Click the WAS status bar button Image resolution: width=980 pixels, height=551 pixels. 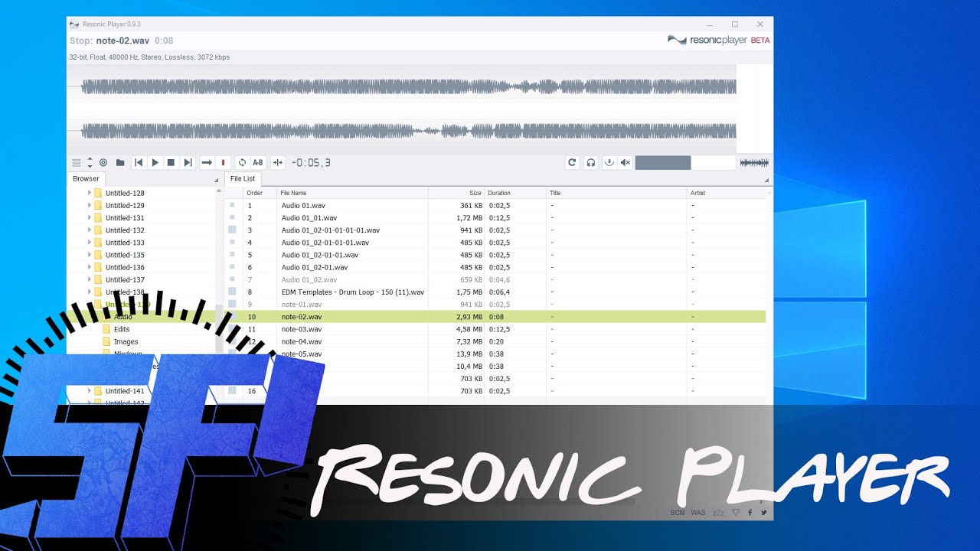click(x=698, y=512)
